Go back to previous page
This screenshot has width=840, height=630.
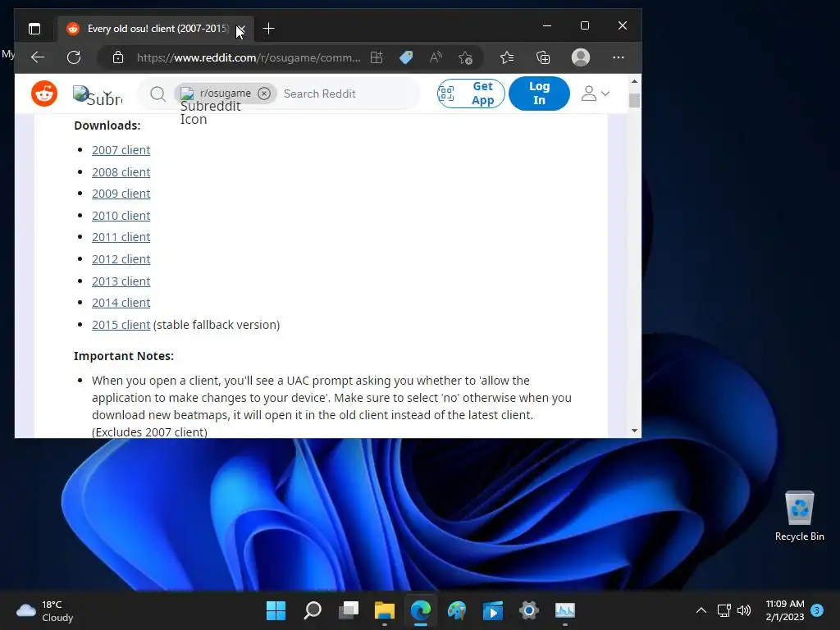click(38, 57)
